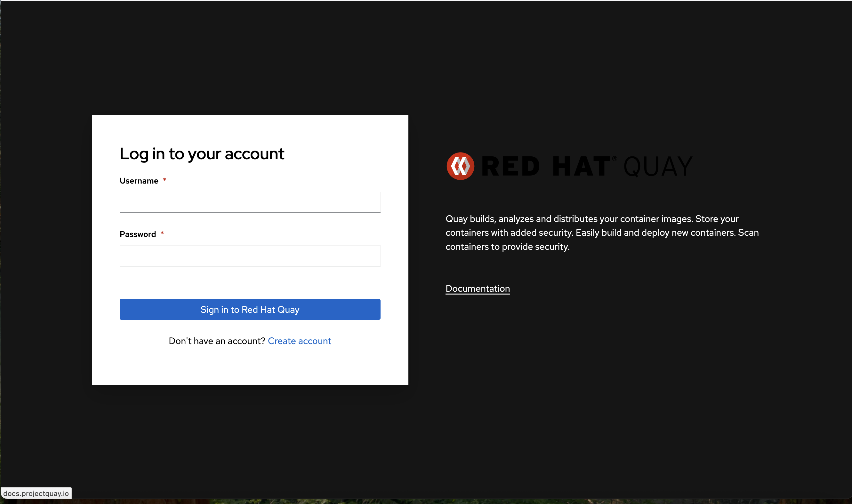852x504 pixels.
Task: Click the red Quay logo icon
Action: (x=460, y=166)
